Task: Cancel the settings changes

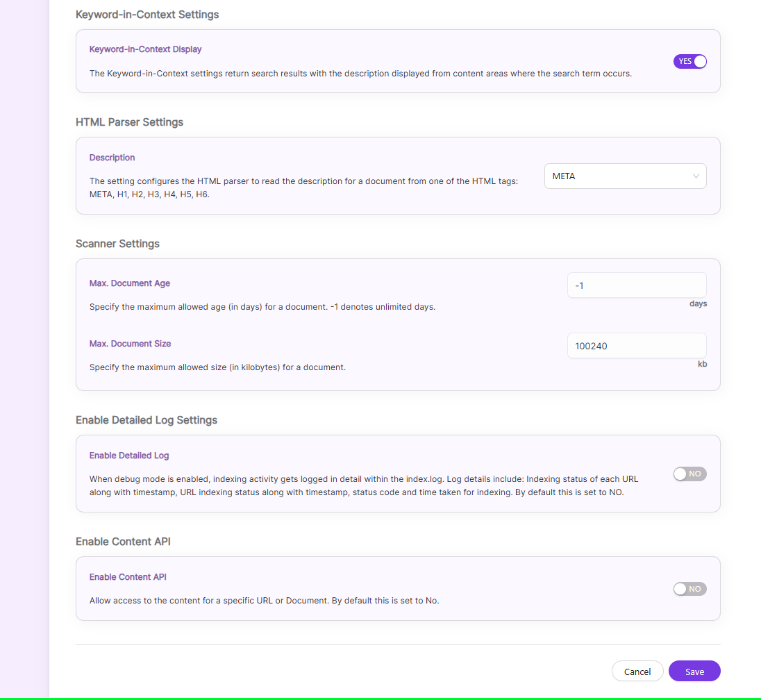Action: click(x=637, y=672)
